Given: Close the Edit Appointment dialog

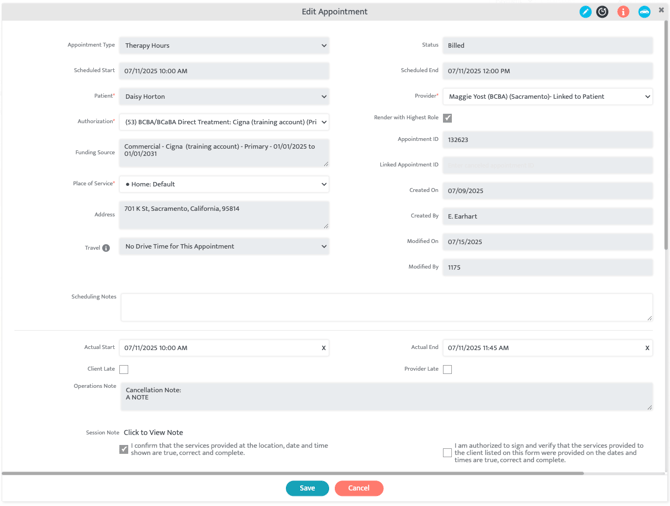Looking at the screenshot, I should coord(661,10).
